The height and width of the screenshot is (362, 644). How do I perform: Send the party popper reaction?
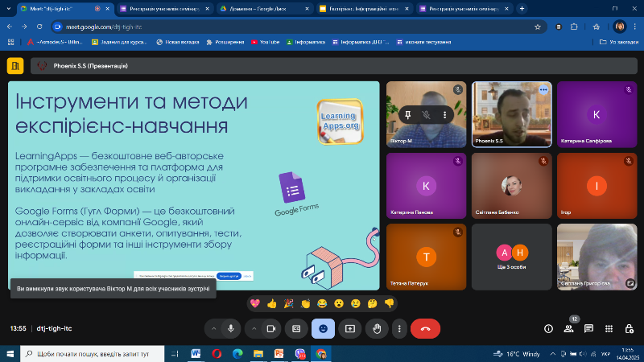(289, 304)
